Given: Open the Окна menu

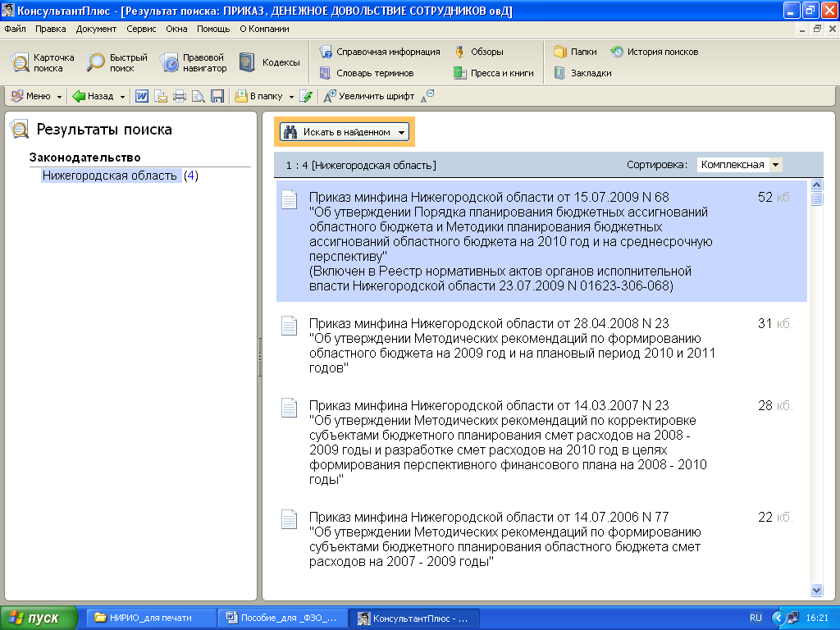Looking at the screenshot, I should 177,29.
